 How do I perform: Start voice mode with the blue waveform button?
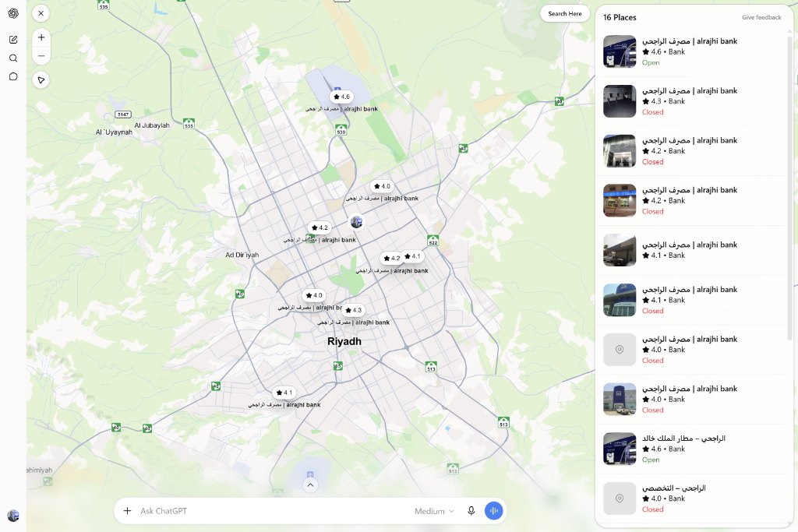[x=493, y=511]
